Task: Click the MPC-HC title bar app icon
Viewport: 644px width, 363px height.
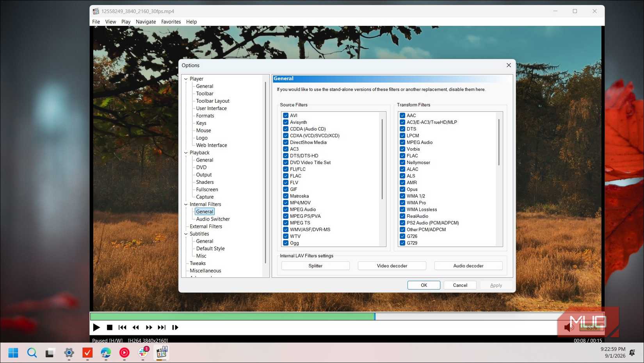Action: coord(96,11)
